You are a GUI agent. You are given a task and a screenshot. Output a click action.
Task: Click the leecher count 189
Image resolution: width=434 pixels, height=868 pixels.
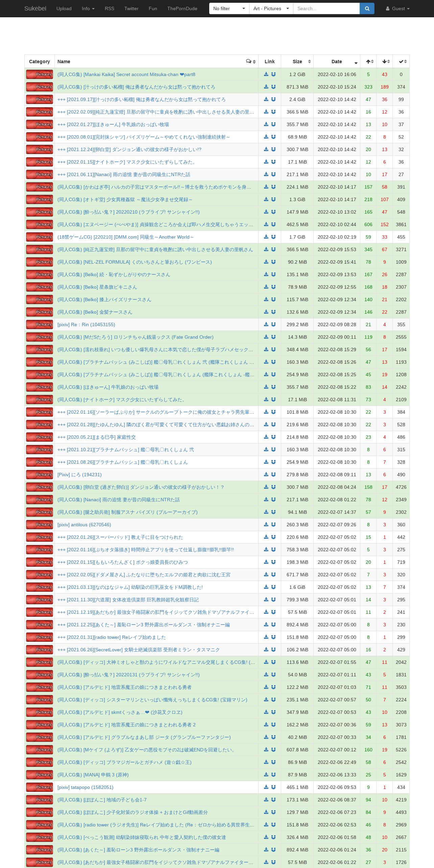coord(385,87)
